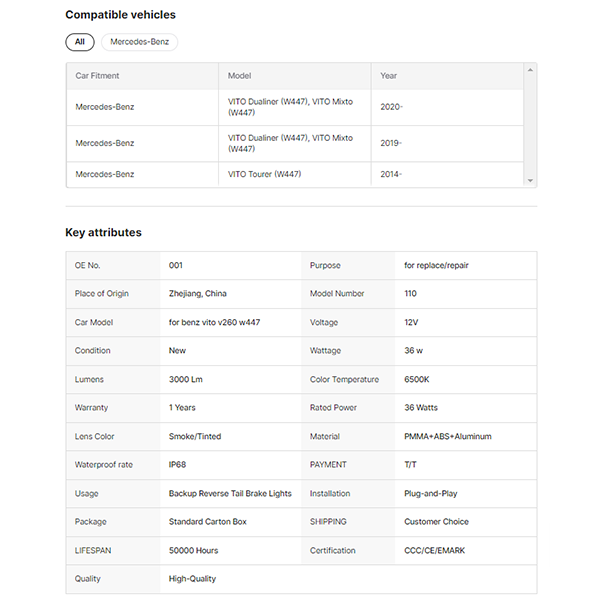600x600 pixels.
Task: Click the IP68 waterproof rate value
Action: (x=178, y=465)
